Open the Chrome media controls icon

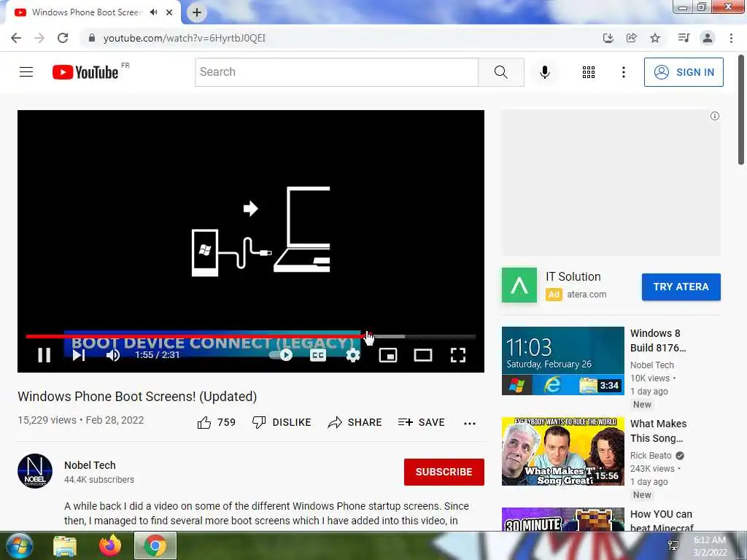tap(684, 38)
